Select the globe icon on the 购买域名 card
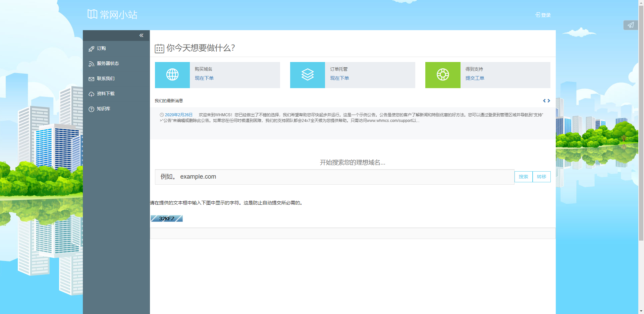Image resolution: width=644 pixels, height=314 pixels. pyautogui.click(x=172, y=75)
